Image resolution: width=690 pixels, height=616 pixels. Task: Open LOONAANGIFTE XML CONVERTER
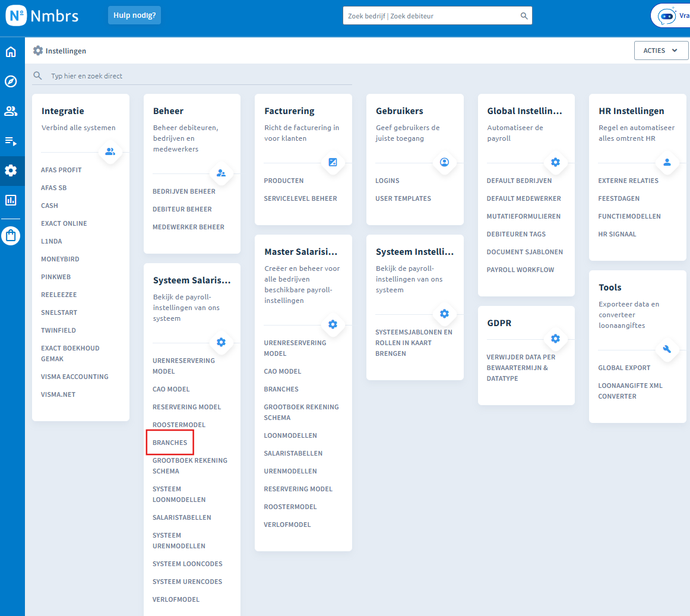(x=630, y=391)
